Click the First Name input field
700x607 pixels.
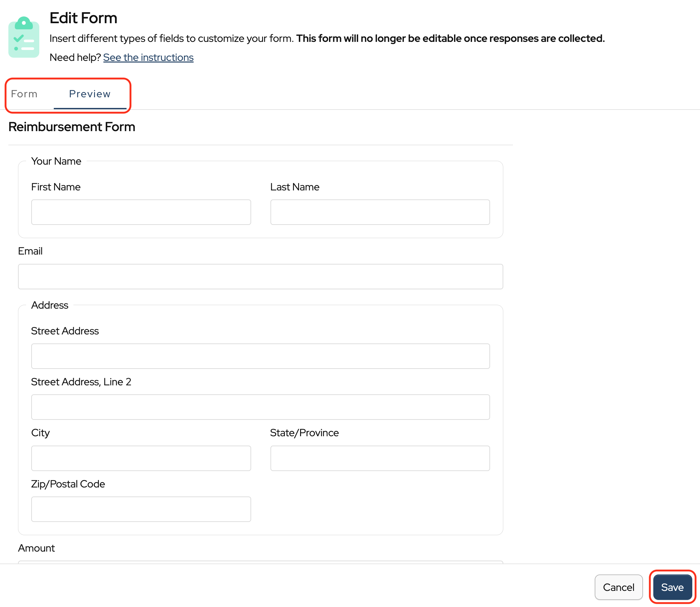tap(141, 212)
